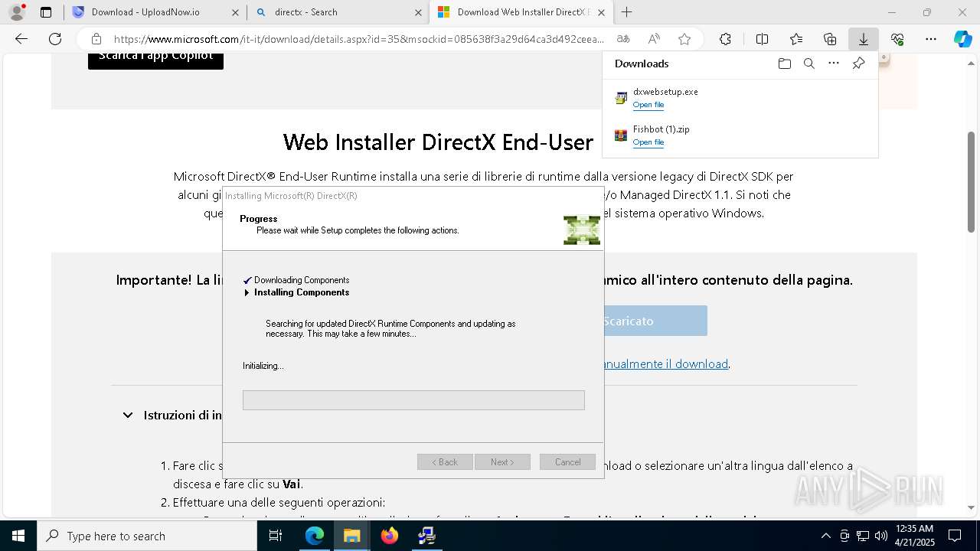Open the downloads folder icon

coord(784,64)
